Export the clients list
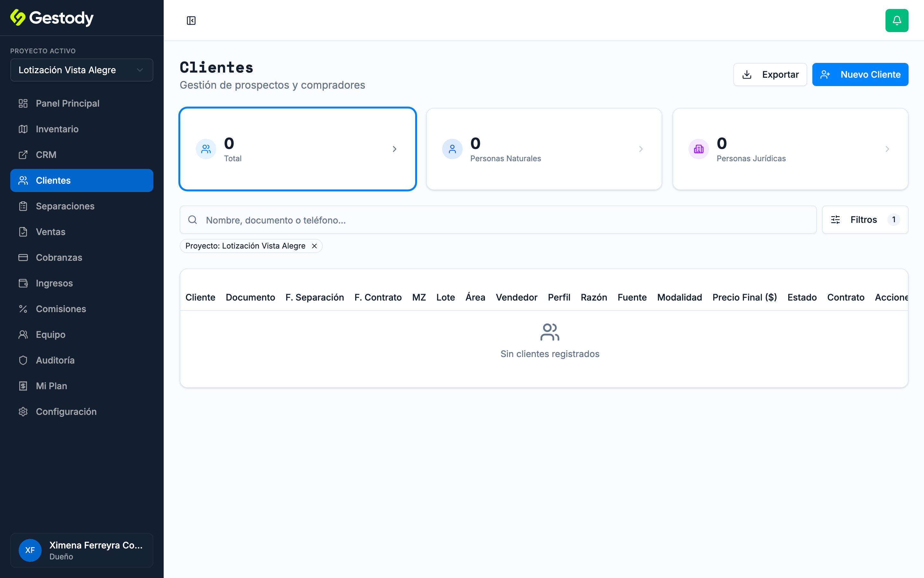This screenshot has width=924, height=578. pos(770,74)
